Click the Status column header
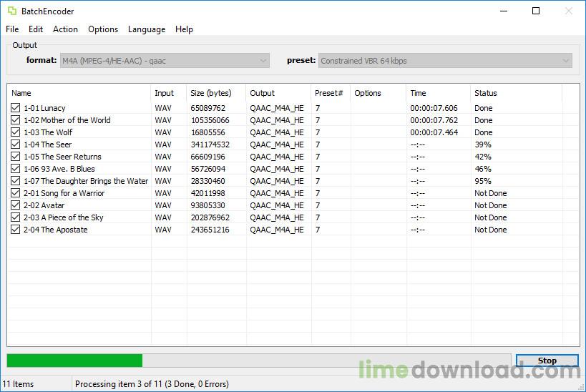 [x=515, y=93]
